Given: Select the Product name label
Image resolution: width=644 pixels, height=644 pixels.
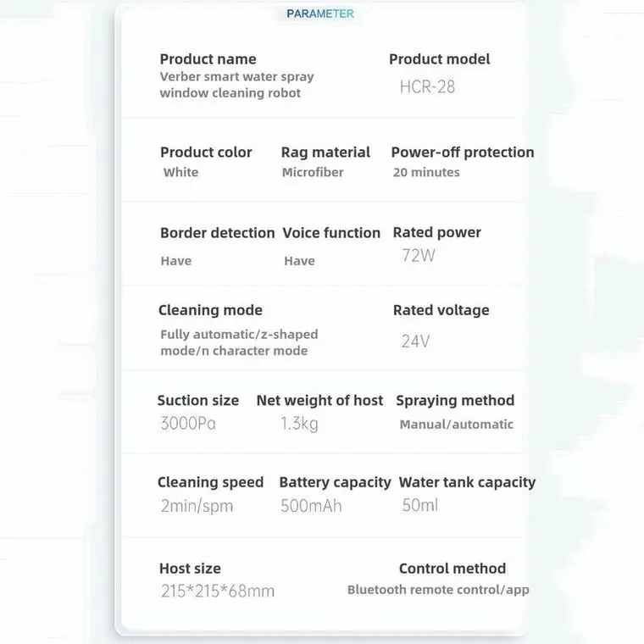Looking at the screenshot, I should tap(208, 59).
